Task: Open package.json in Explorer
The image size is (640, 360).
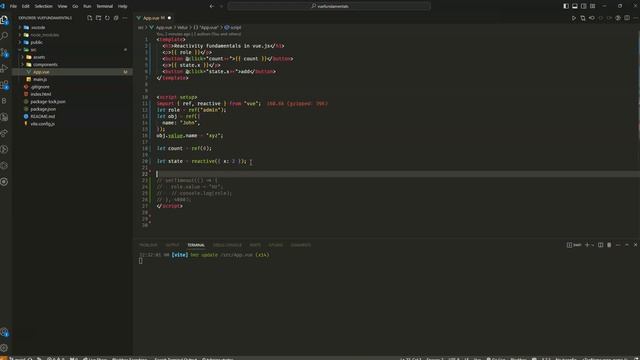Action: [x=43, y=109]
